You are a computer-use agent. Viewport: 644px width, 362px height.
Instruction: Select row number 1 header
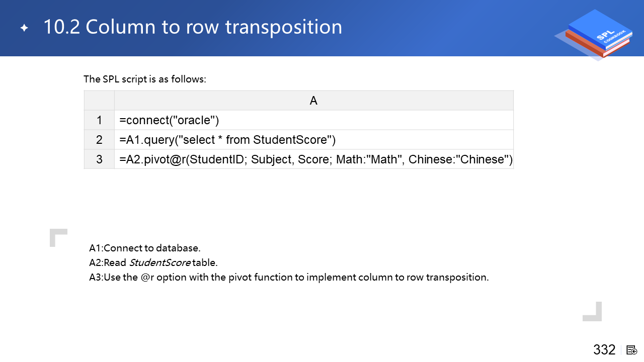(99, 120)
